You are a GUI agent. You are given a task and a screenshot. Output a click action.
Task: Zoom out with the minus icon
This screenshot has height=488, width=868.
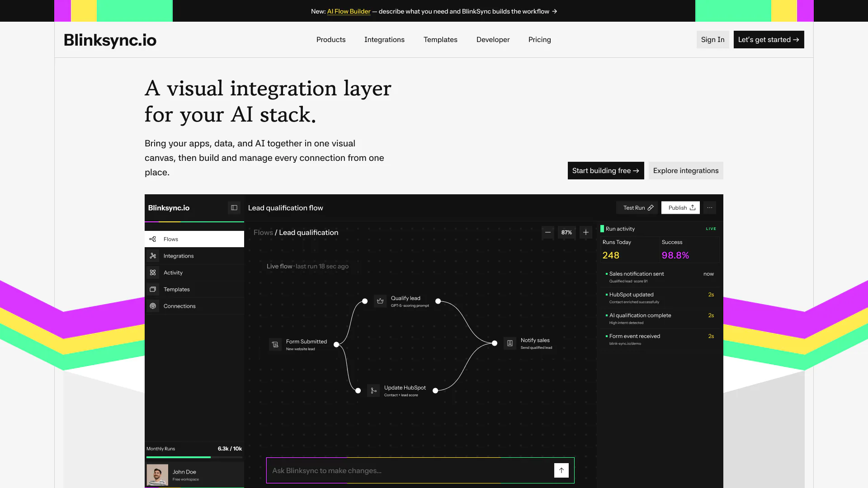pyautogui.click(x=548, y=232)
